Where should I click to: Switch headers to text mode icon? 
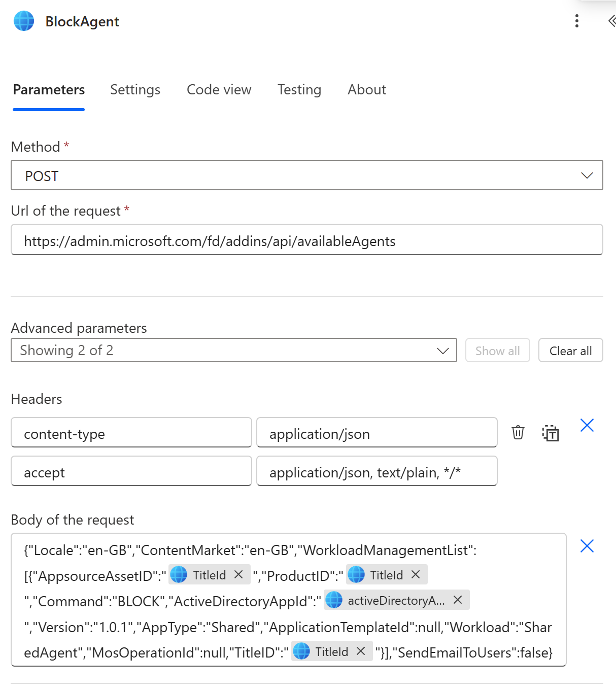click(x=550, y=433)
